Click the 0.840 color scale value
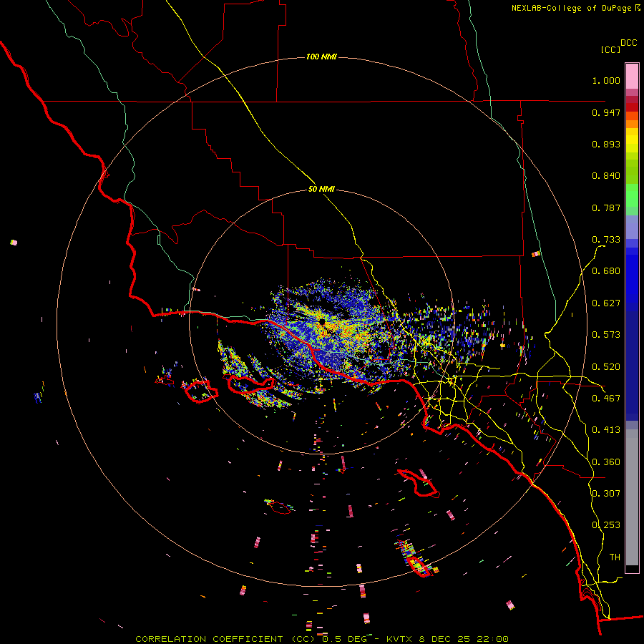This screenshot has width=644, height=644. 606,176
